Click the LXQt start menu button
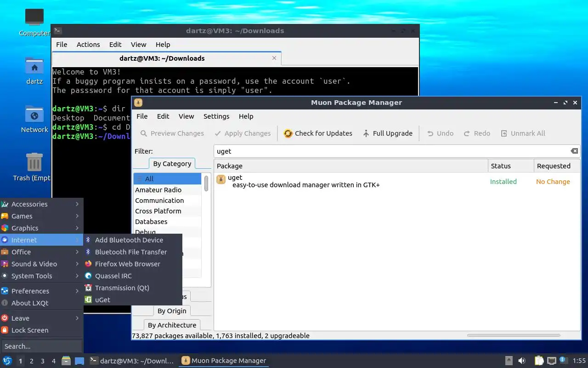The image size is (588, 368). [x=7, y=361]
